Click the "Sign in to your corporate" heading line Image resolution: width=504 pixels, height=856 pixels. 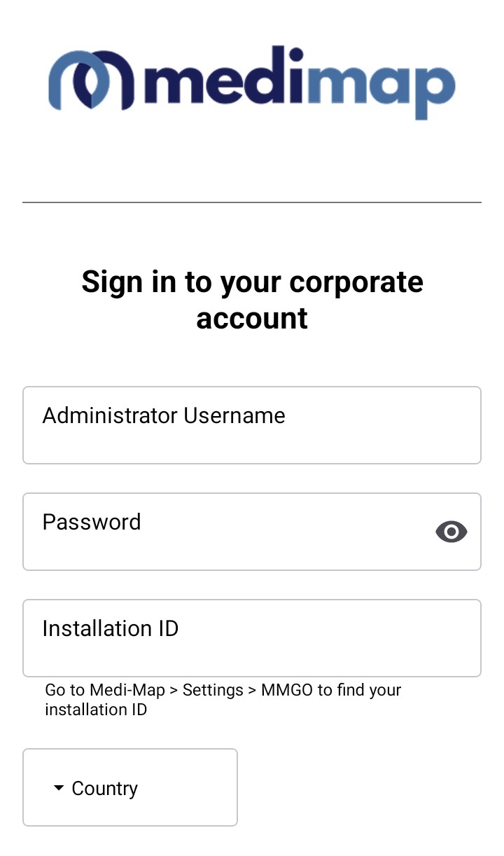click(252, 282)
